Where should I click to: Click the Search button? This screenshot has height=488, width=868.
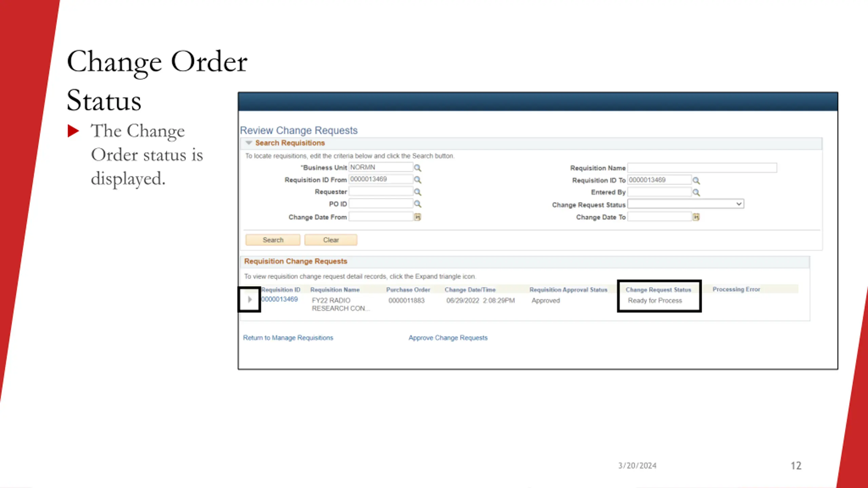(273, 240)
